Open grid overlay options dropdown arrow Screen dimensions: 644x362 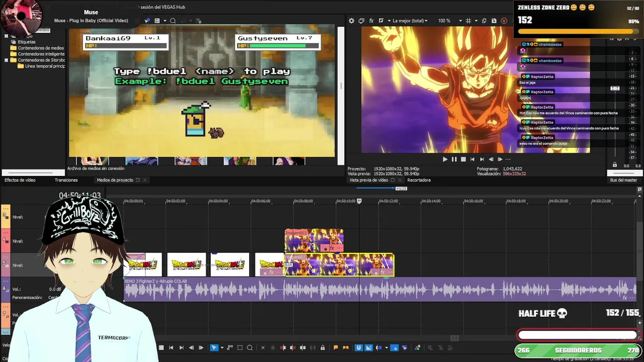(476, 21)
